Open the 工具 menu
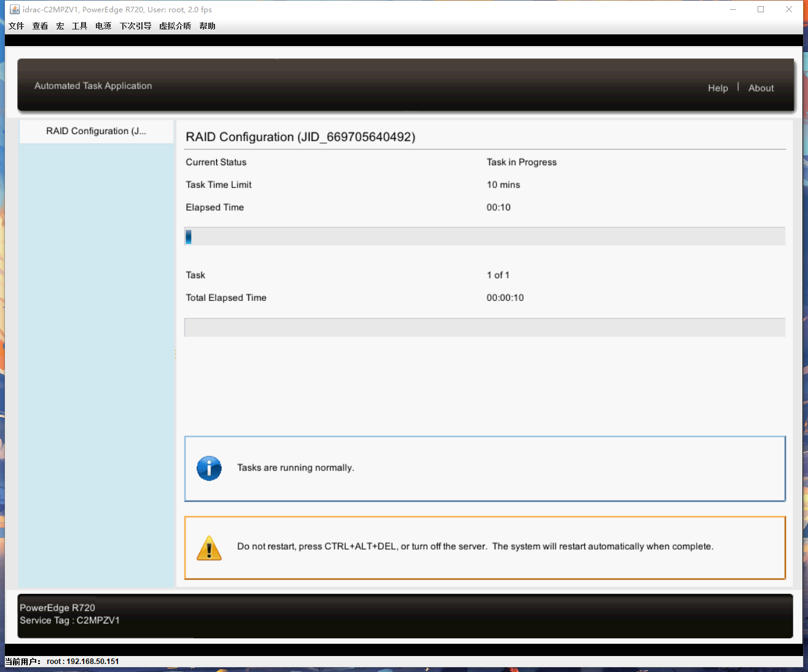Screen dimensions: 808x672 [x=79, y=26]
